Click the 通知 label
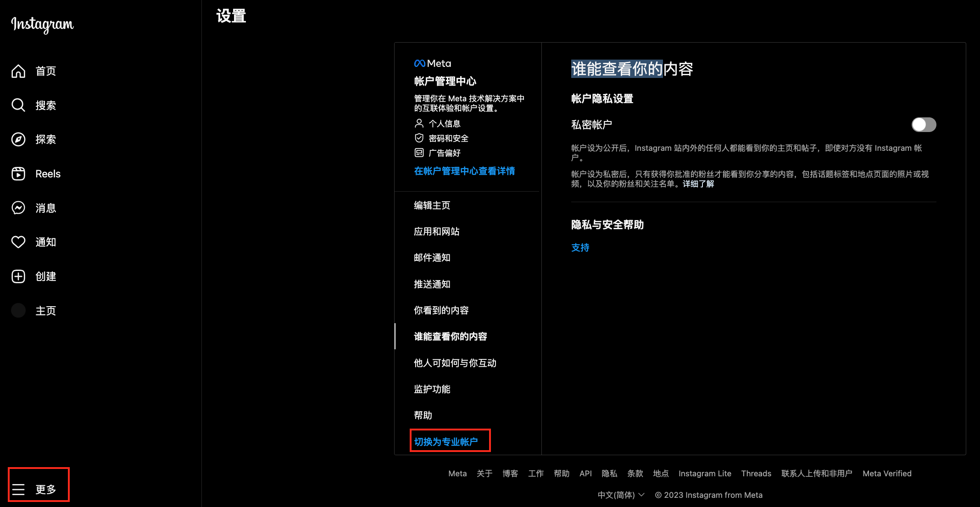 tap(46, 242)
